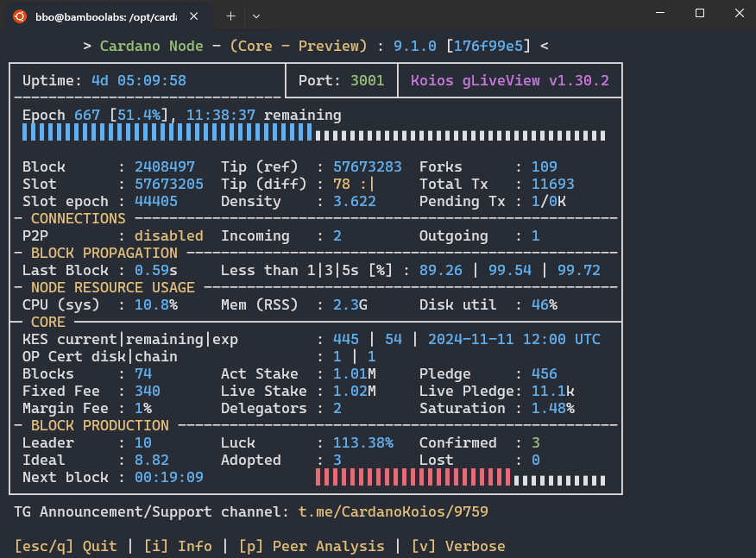Screen dimensions: 756x558
Task: Click the node version 9.1.0
Action: tap(414, 46)
